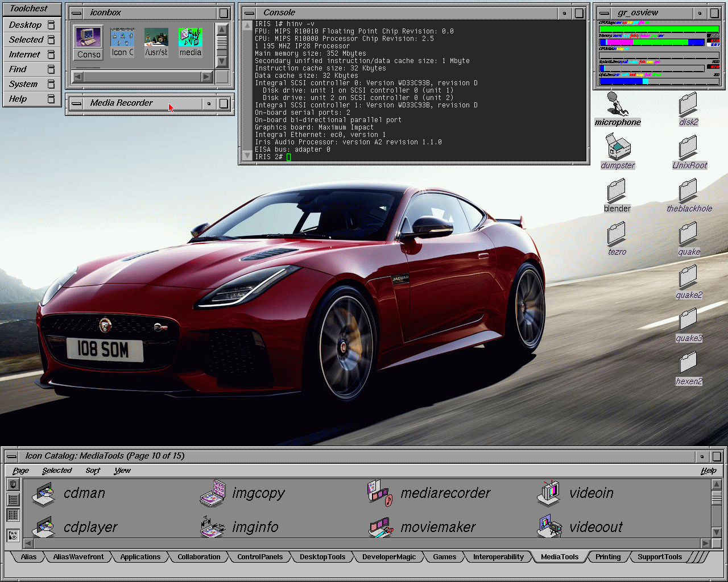Open the Sort menu in Icon Catalog

coord(93,471)
